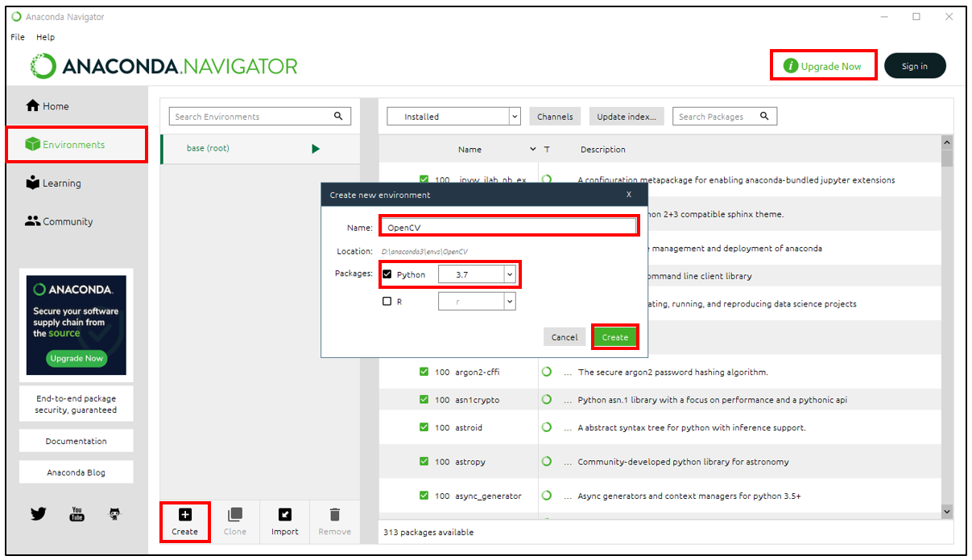Click the magnifier in Search Environments
This screenshot has height=560, width=972.
click(x=339, y=116)
